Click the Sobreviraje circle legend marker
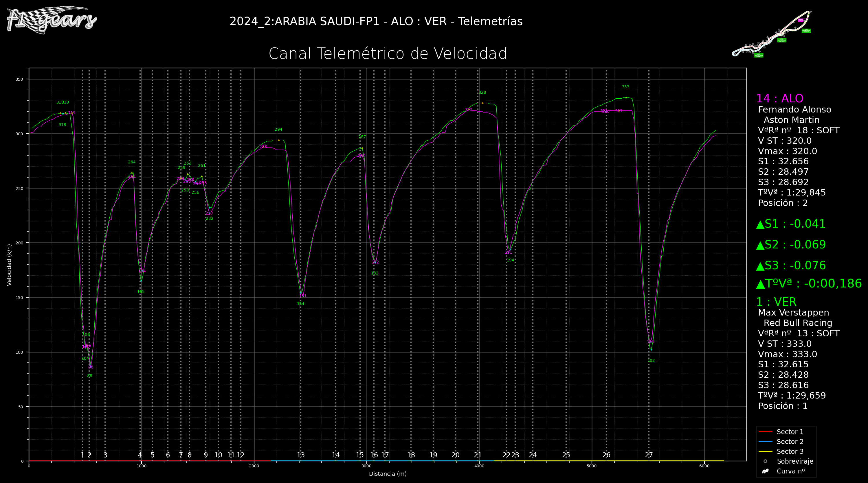This screenshot has height=483, width=868. click(765, 461)
